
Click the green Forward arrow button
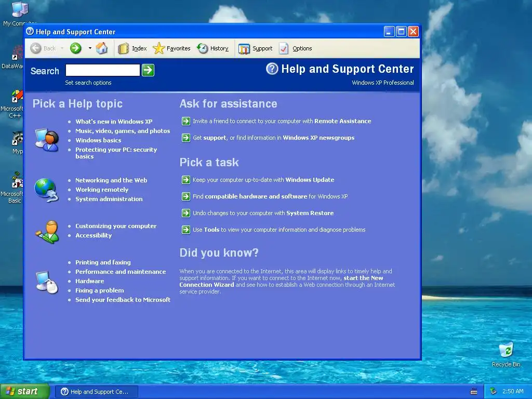point(76,48)
